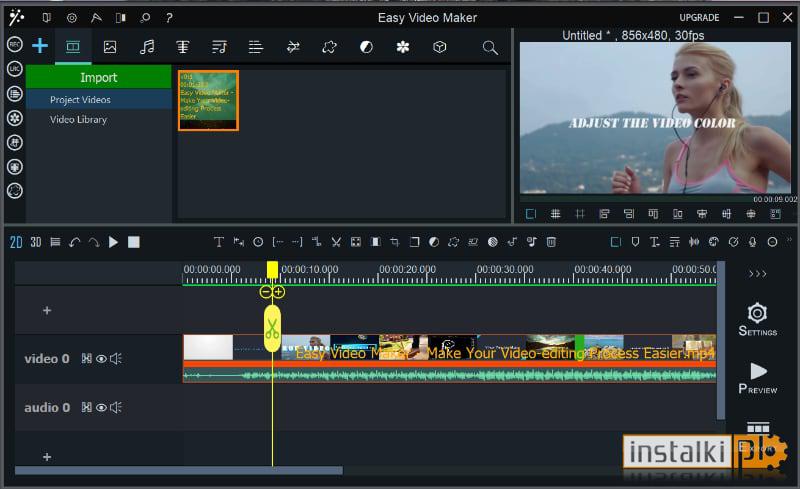Screen dimensions: 800x489
Task: Click the Crop tool icon
Action: point(394,242)
